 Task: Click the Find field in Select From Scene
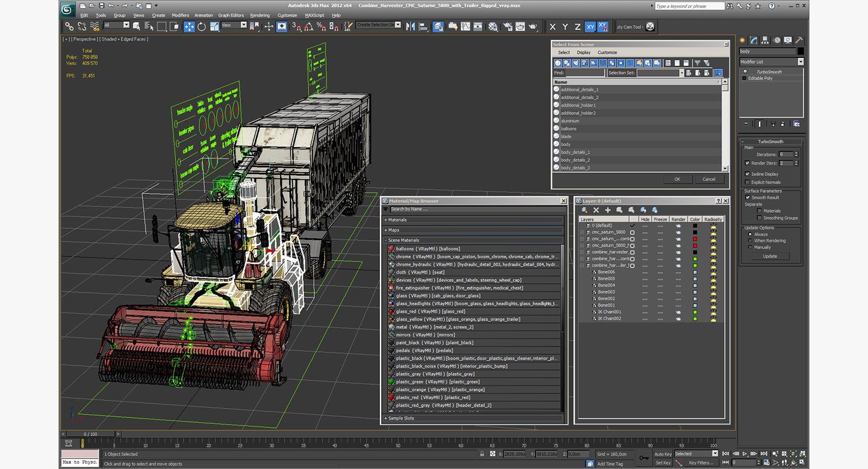pos(585,73)
